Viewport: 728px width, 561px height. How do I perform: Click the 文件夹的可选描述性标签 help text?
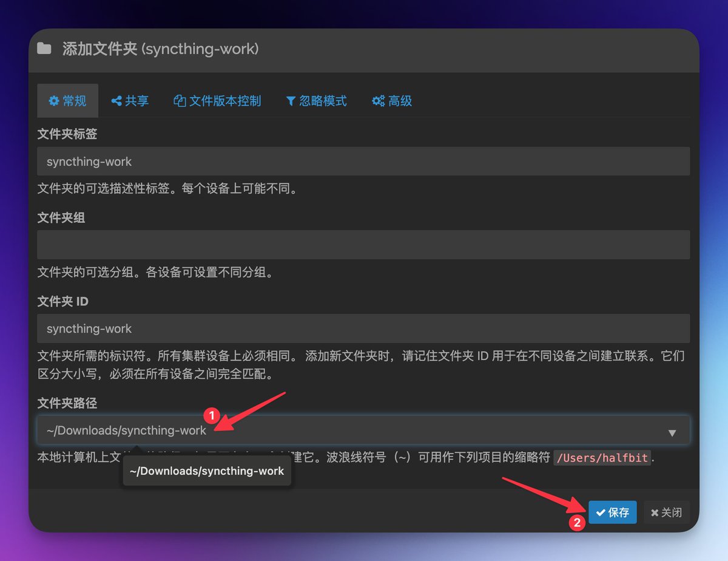(x=169, y=189)
